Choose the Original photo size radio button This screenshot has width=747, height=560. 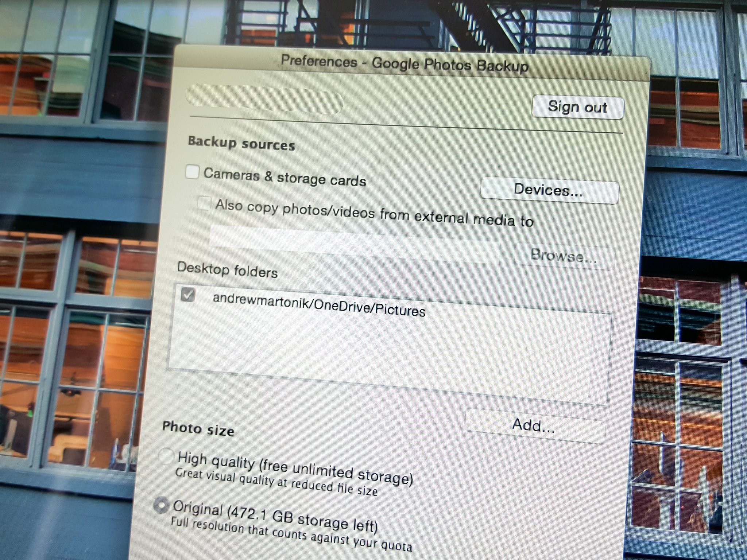pyautogui.click(x=161, y=506)
